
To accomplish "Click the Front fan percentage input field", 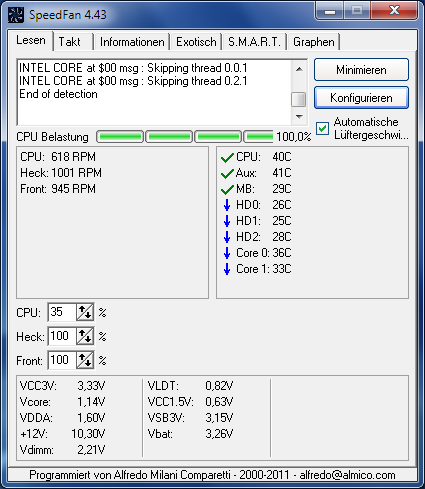I will coord(62,360).
